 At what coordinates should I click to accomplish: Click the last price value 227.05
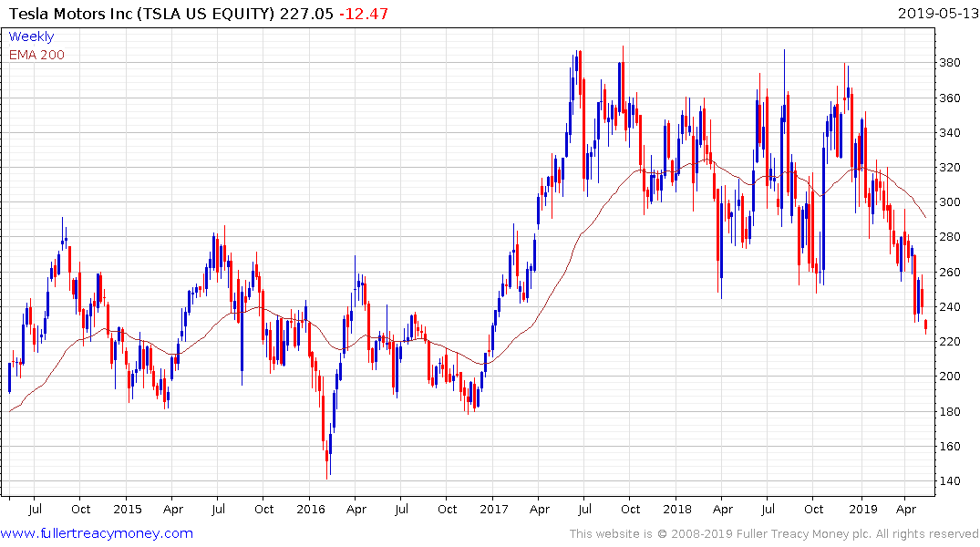[x=307, y=14]
